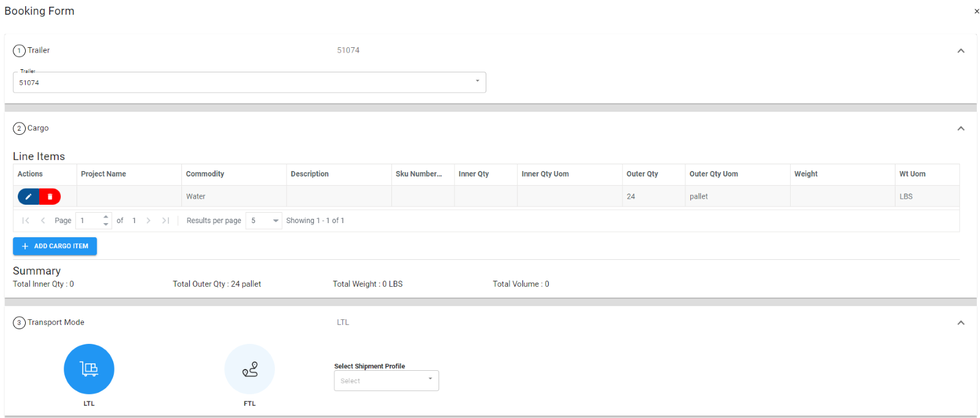
Task: Collapse the Cargo section
Action: click(x=960, y=129)
